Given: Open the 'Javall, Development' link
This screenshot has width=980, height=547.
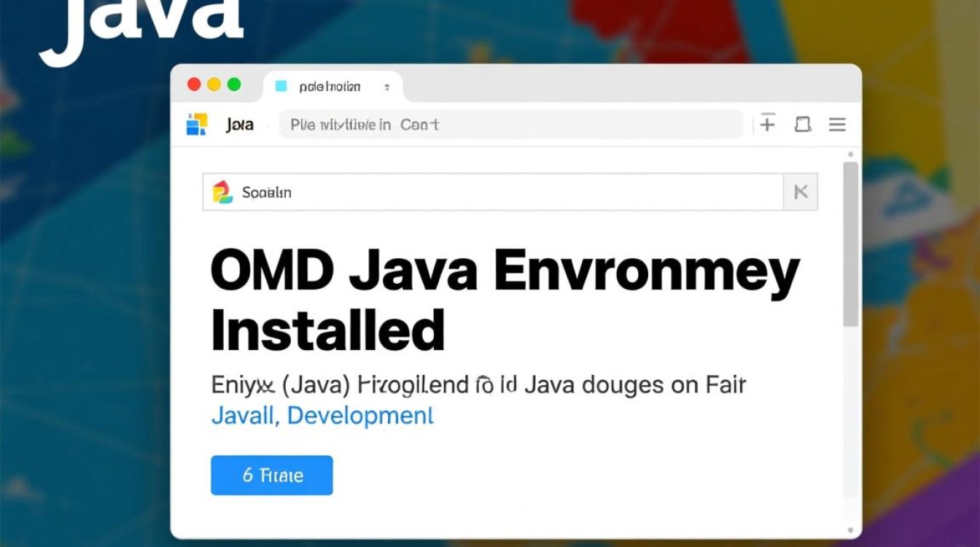Looking at the screenshot, I should 322,416.
